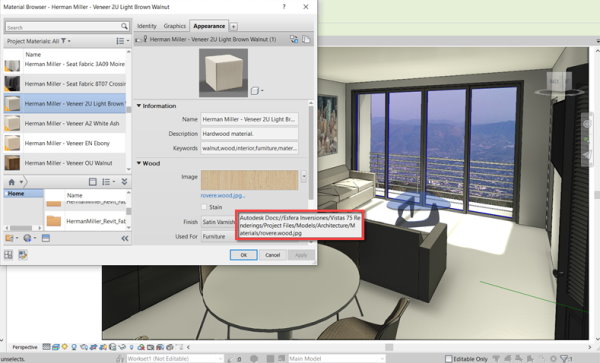The image size is (600, 363).
Task: Open the material library folder menu icon
Action: pos(10,238)
